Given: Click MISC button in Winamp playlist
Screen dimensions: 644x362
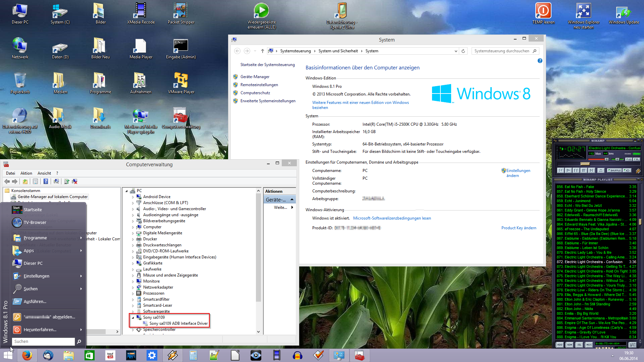Looking at the screenshot, I should [589, 345].
